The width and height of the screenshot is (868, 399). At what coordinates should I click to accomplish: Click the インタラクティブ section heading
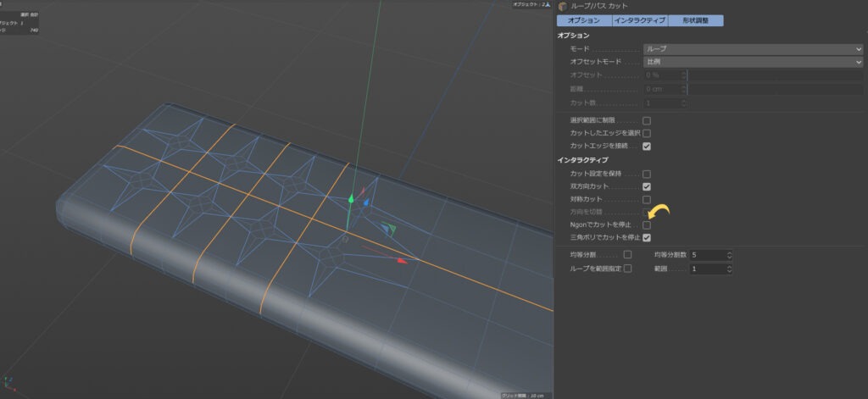pyautogui.click(x=583, y=160)
